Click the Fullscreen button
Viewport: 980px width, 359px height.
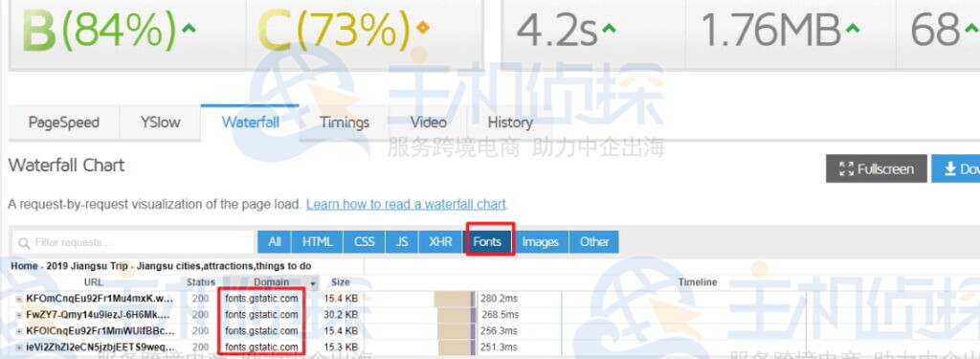click(877, 168)
